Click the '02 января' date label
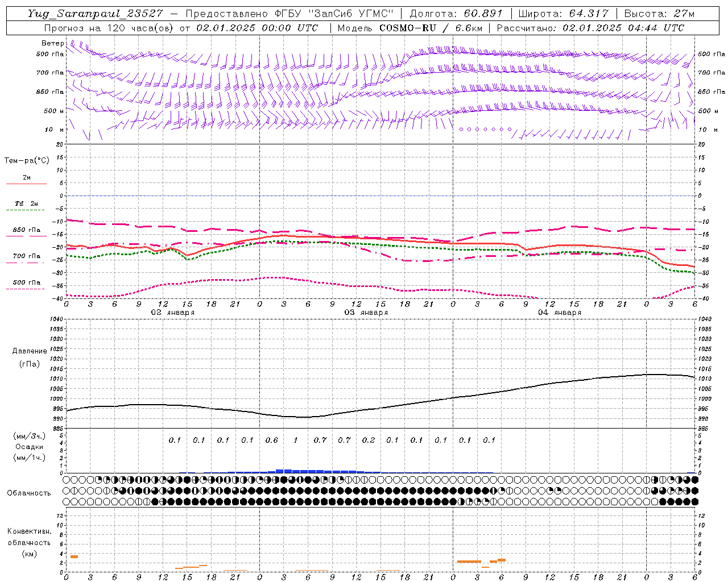728x582 pixels. (172, 313)
